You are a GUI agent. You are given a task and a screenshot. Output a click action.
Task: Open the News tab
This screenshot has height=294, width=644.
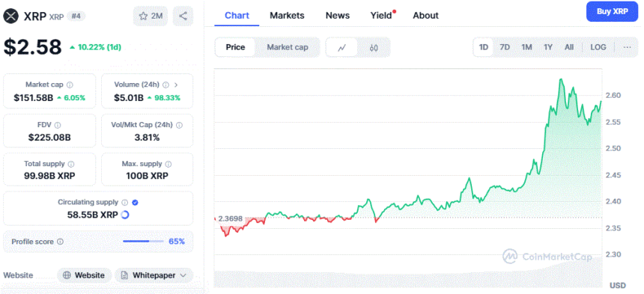click(338, 16)
